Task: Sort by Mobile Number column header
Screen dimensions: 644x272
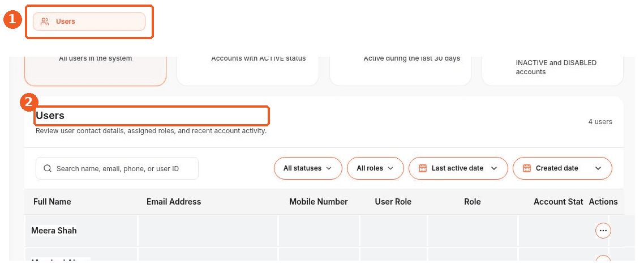Action: (319, 202)
